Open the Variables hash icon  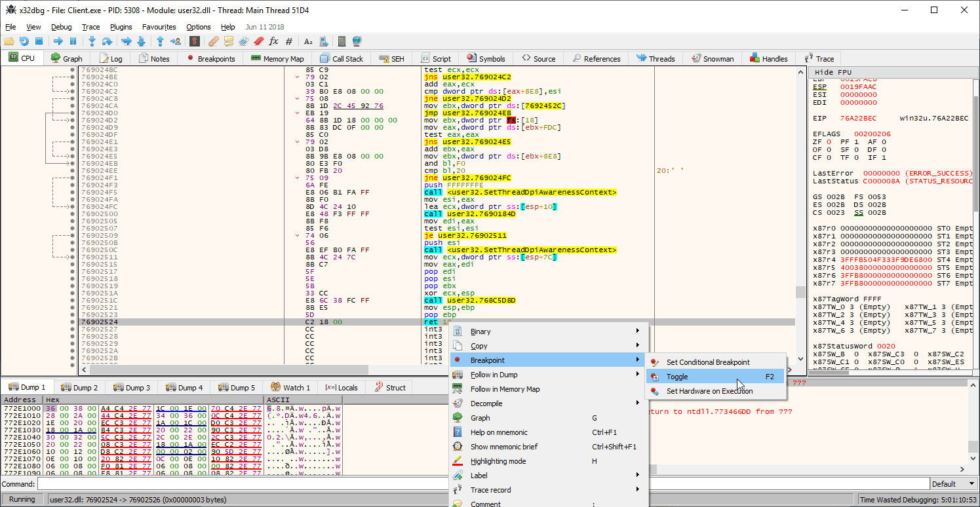pyautogui.click(x=289, y=41)
